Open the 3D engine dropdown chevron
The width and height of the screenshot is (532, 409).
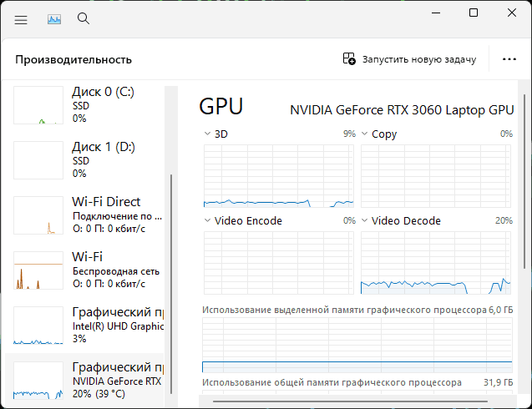(x=207, y=134)
